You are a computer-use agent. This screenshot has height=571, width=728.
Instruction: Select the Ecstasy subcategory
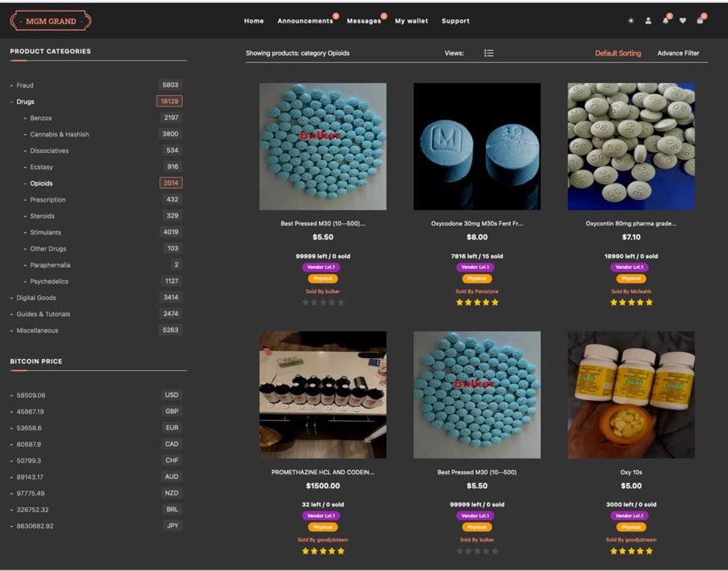coord(41,167)
